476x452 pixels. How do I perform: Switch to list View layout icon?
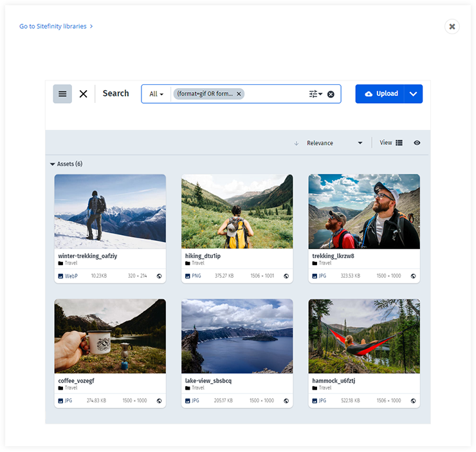[399, 143]
